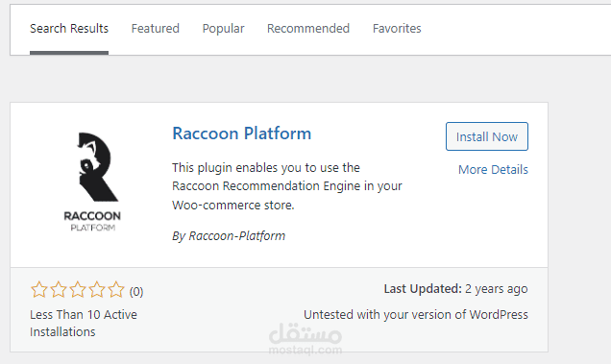Click the 'Last Updated: 2 years ago' text
Image resolution: width=611 pixels, height=364 pixels.
(x=455, y=289)
